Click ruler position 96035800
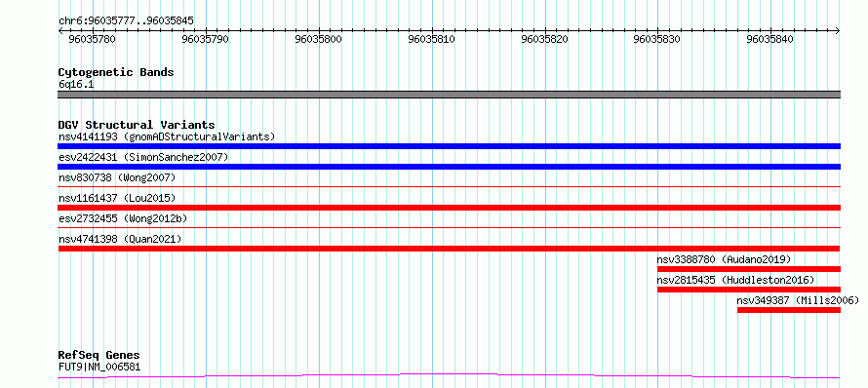Screen dimensions: 868x388 point(318,39)
